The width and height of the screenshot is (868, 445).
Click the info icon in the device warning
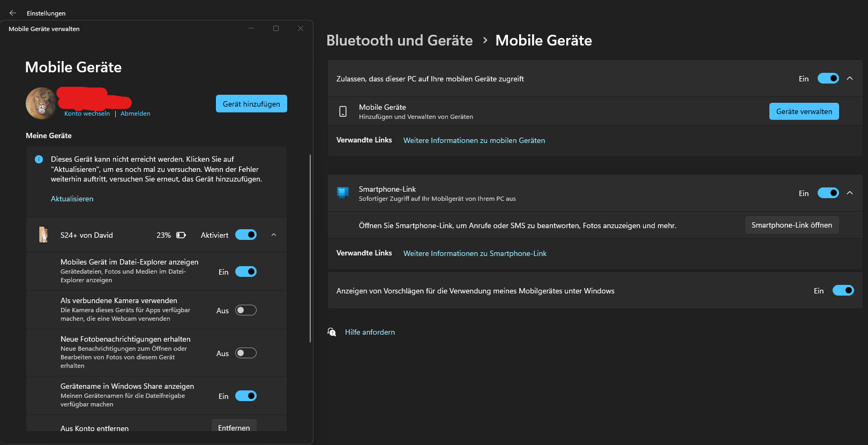39,159
